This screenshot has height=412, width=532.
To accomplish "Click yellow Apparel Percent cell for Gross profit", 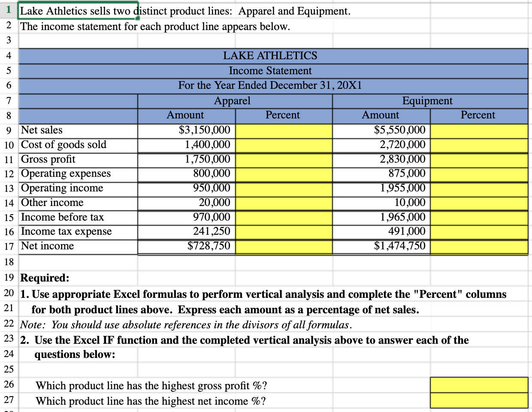I will (284, 160).
